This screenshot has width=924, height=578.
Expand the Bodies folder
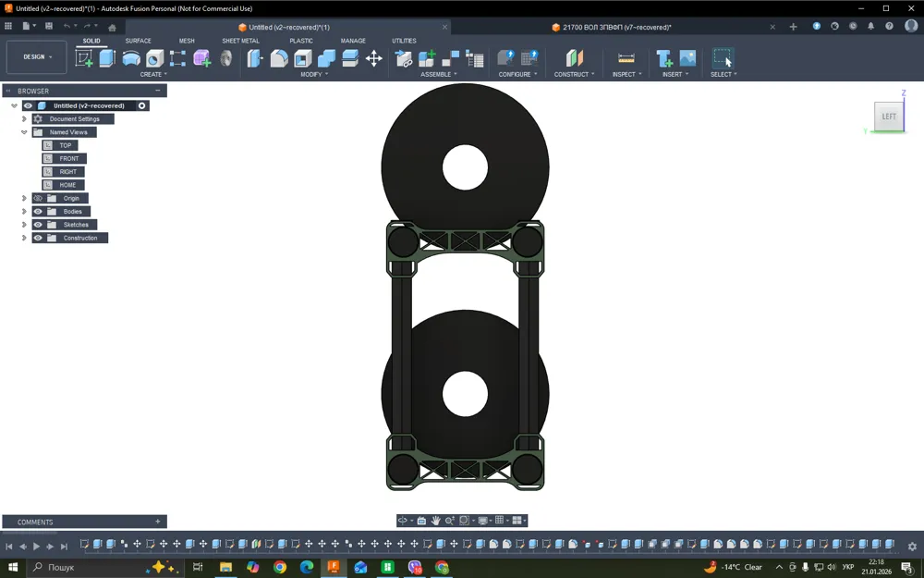click(x=24, y=211)
